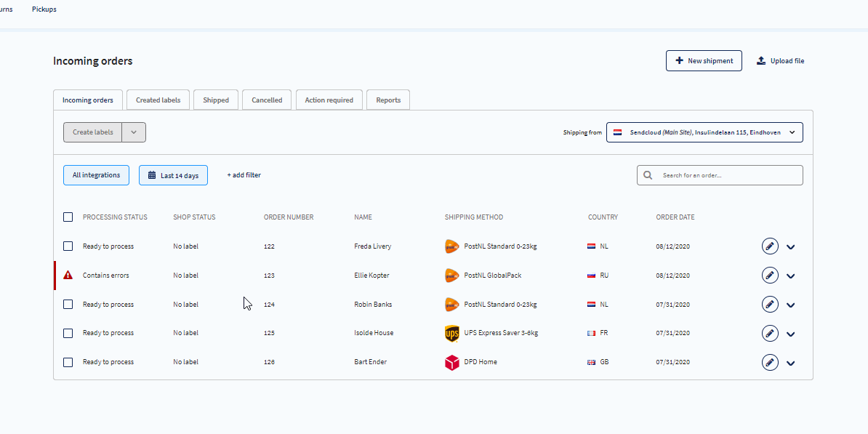Expand Bart Ender order chevron
The image size is (868, 434).
(790, 363)
